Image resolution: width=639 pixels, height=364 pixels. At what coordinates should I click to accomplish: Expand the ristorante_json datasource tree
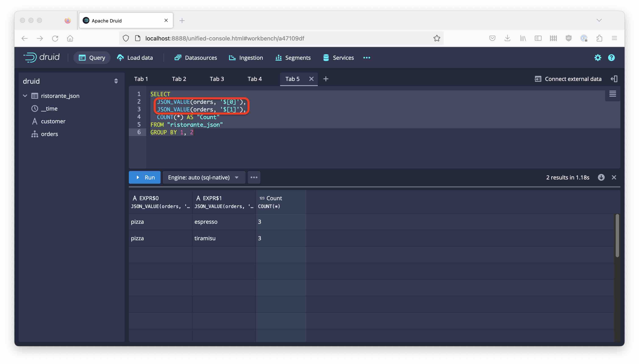pyautogui.click(x=25, y=96)
